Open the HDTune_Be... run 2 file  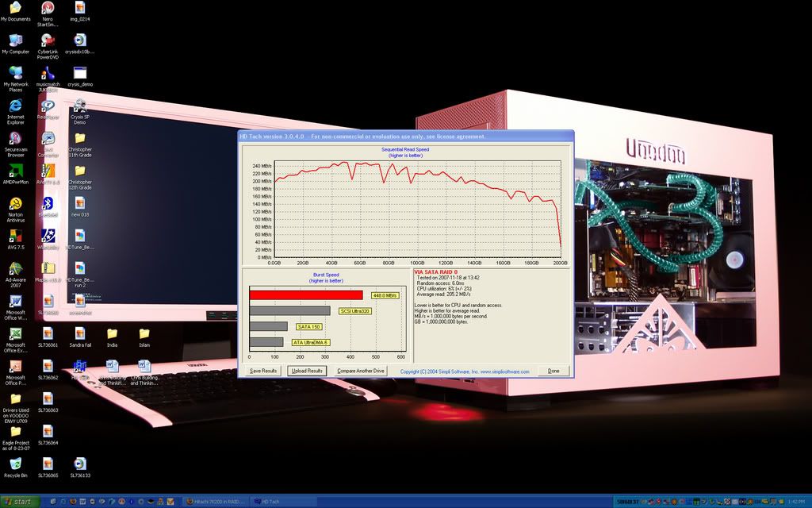[80, 275]
